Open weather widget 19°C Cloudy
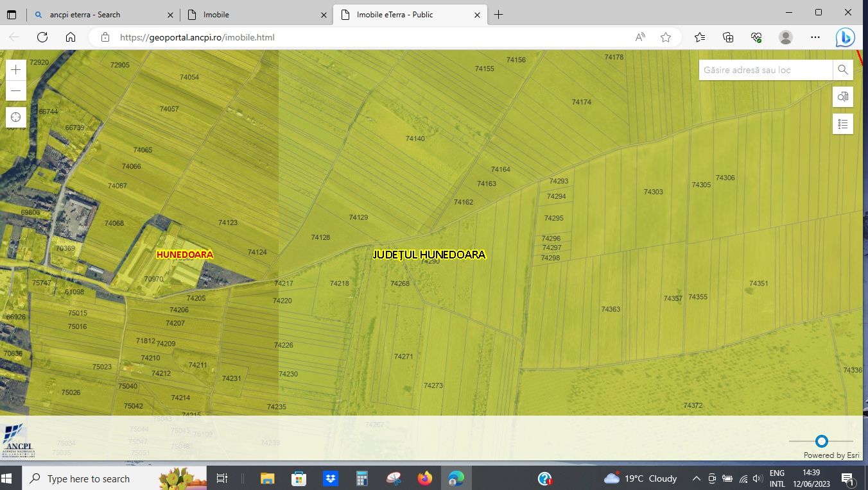 pos(640,478)
